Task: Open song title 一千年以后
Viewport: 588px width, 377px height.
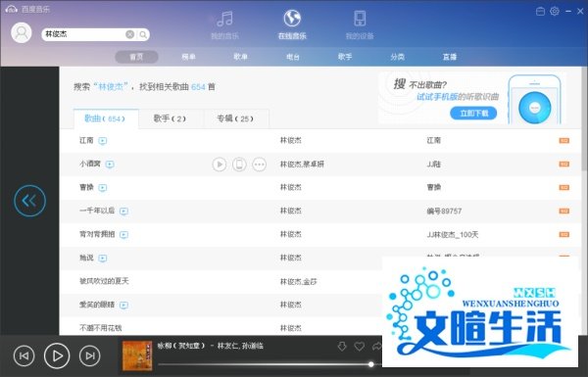Action: (97, 211)
